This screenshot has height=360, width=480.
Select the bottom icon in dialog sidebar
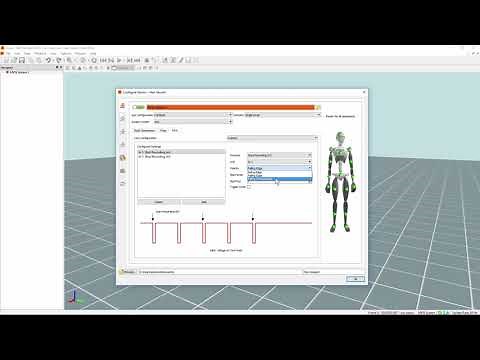click(x=123, y=184)
